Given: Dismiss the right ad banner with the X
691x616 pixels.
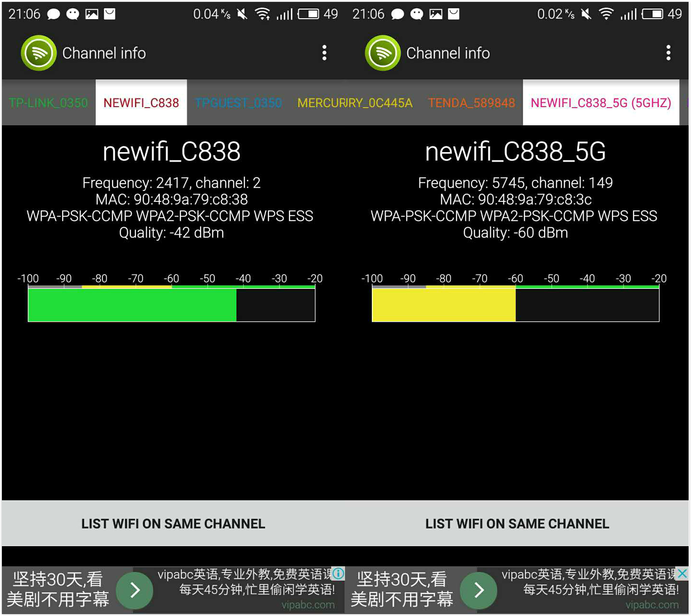Looking at the screenshot, I should 682,574.
